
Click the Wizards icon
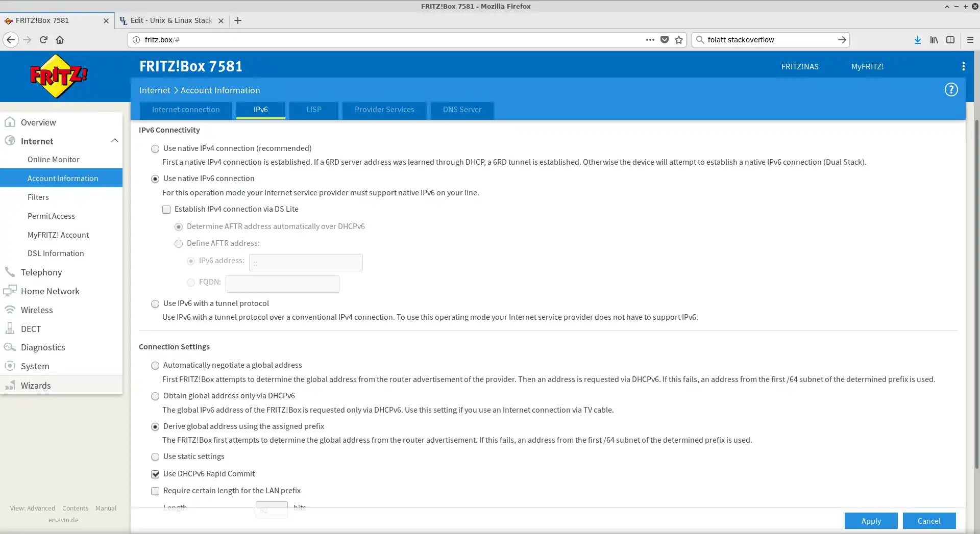coord(10,385)
